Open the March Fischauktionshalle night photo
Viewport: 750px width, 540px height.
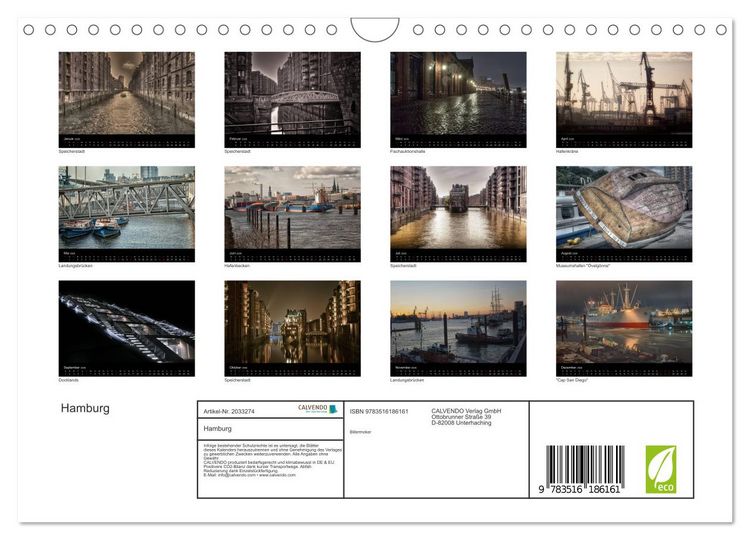click(458, 93)
